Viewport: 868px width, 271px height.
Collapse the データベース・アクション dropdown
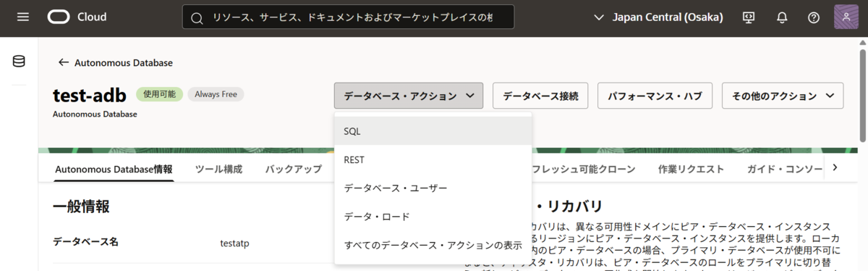coord(409,96)
